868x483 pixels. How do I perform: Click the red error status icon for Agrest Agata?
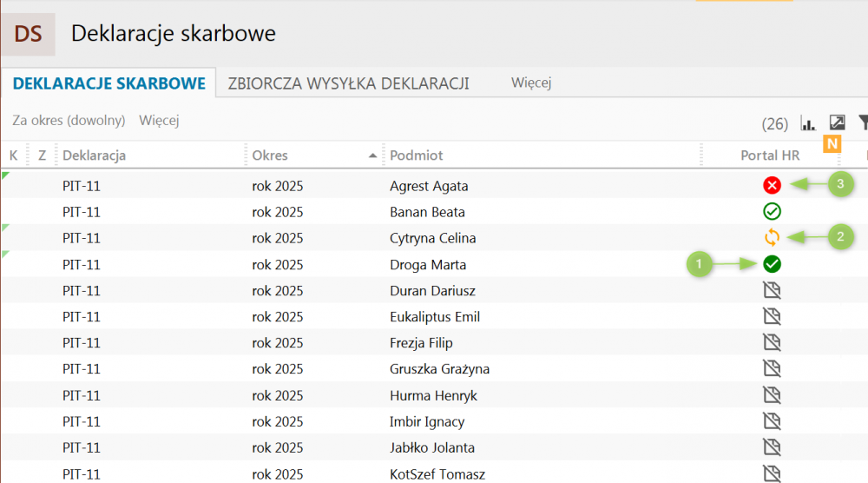(x=772, y=185)
